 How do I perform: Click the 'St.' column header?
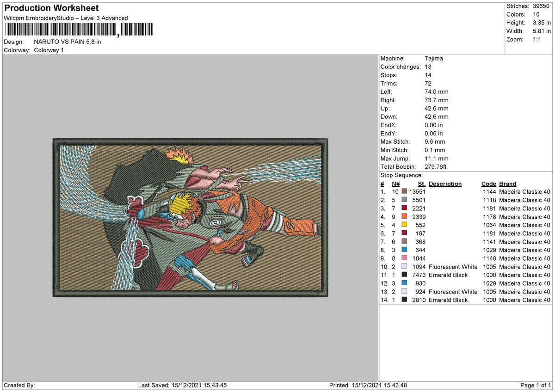[422, 184]
